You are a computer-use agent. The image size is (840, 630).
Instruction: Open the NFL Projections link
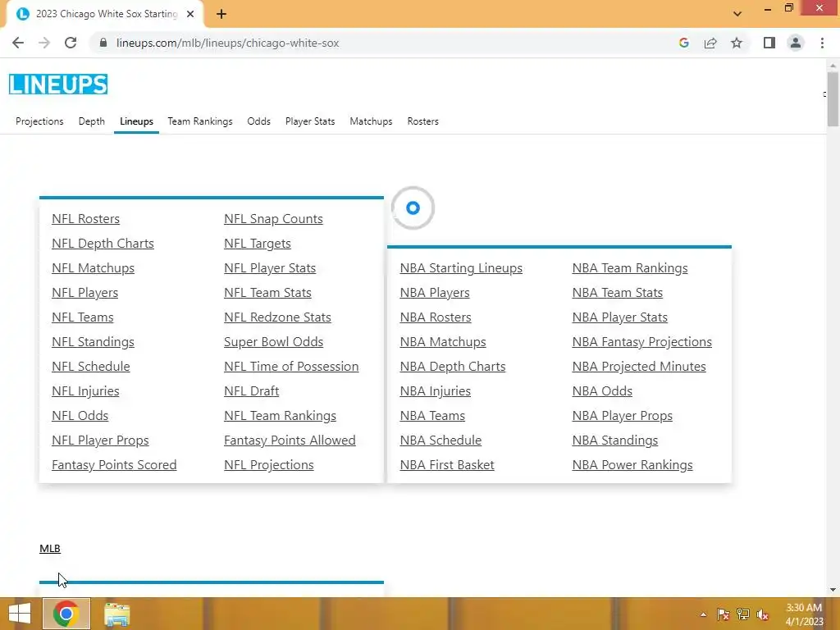pos(269,465)
